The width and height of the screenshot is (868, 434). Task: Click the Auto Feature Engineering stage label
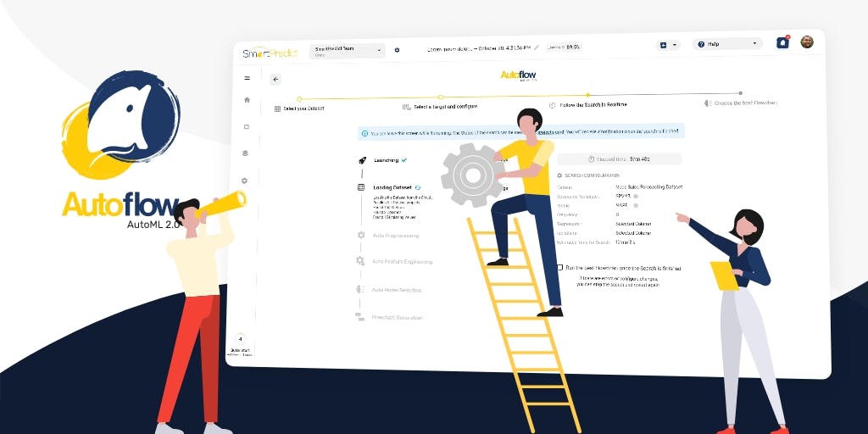pyautogui.click(x=402, y=262)
